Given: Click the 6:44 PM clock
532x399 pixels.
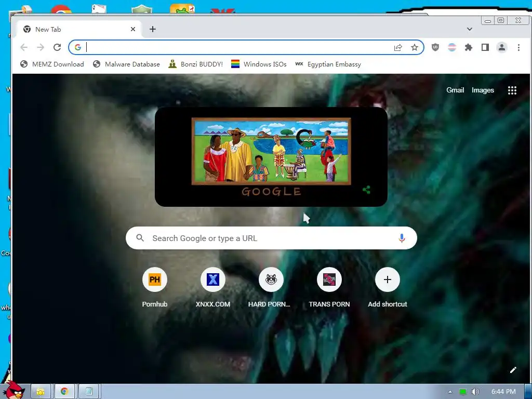Looking at the screenshot, I should pyautogui.click(x=503, y=392).
